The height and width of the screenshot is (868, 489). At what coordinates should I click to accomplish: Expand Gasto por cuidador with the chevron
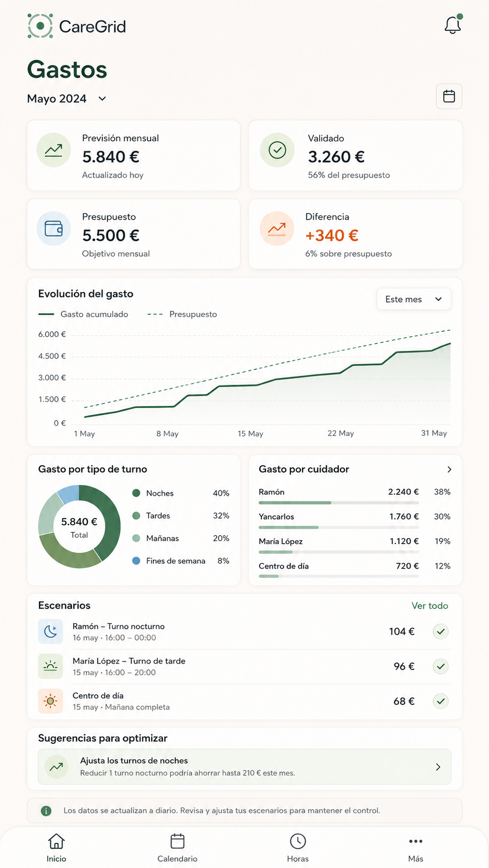point(449,469)
